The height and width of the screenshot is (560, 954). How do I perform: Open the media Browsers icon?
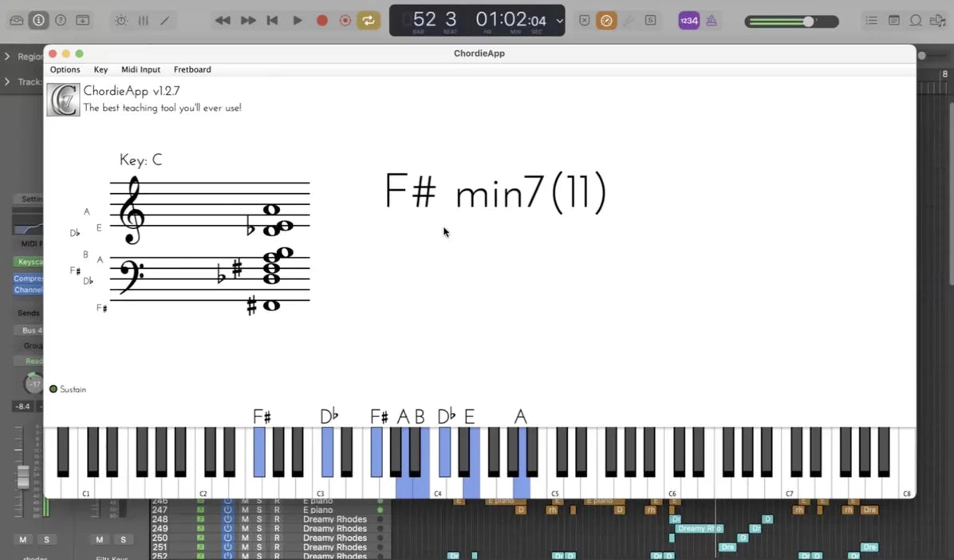[x=937, y=21]
